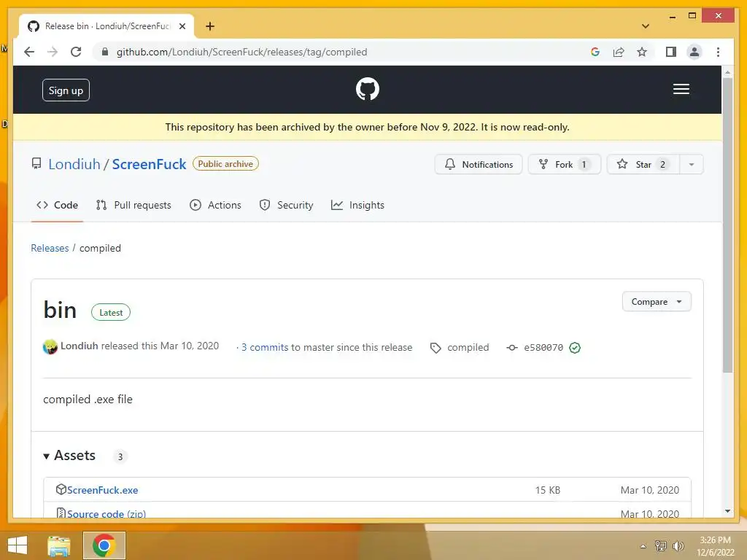Open File Explorer from taskbar

coord(59,545)
